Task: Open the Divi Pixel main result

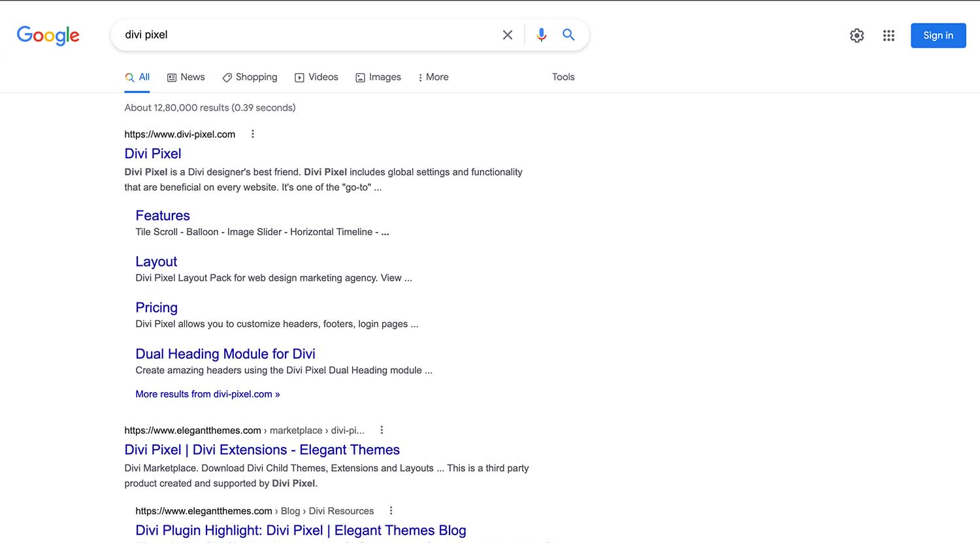Action: pyautogui.click(x=153, y=154)
